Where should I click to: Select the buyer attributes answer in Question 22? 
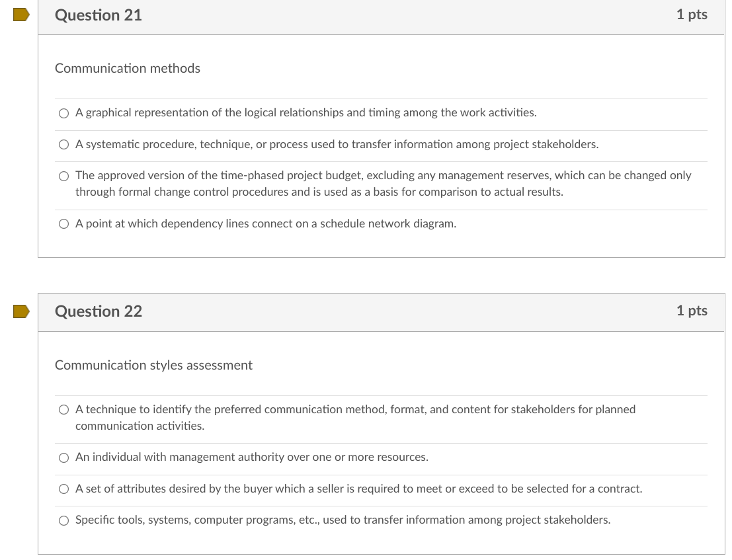63,489
